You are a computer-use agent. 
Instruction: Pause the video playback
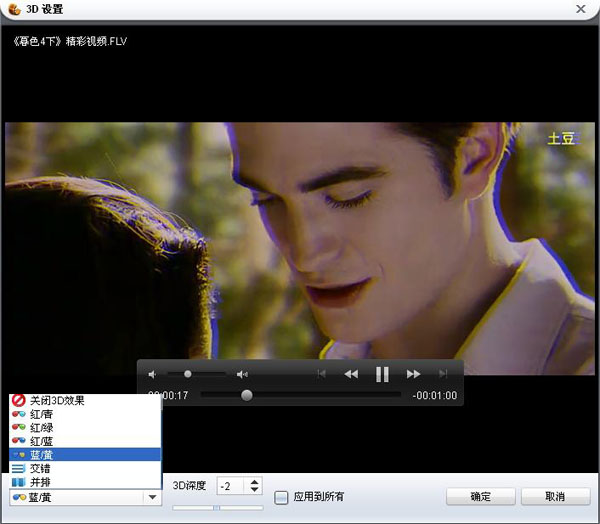coord(382,374)
